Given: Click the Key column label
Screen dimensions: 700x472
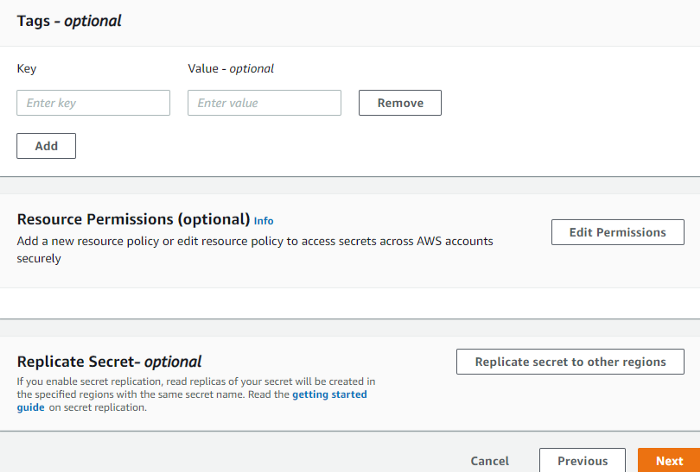Looking at the screenshot, I should point(27,69).
